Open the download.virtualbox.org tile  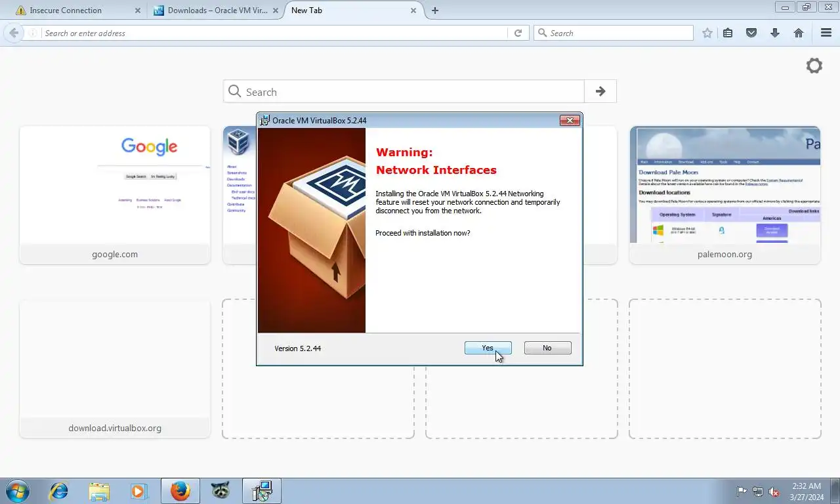coord(115,369)
